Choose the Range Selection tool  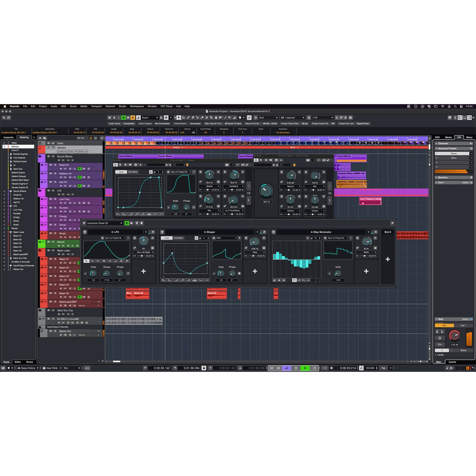click(x=183, y=117)
